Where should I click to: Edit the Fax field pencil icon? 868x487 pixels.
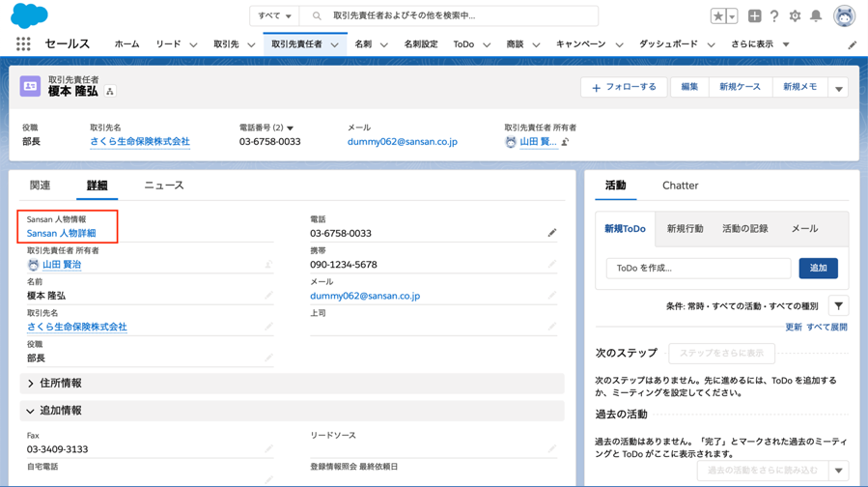[268, 448]
